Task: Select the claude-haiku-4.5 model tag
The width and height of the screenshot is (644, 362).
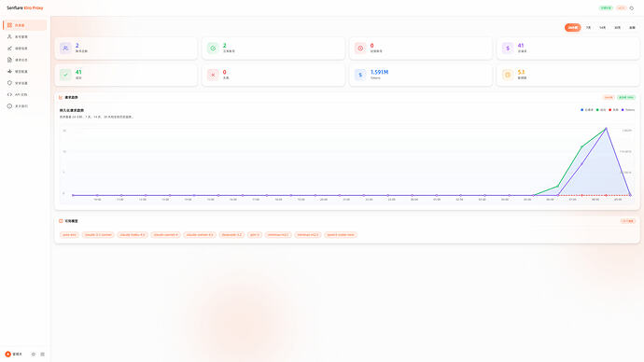Action: pyautogui.click(x=133, y=235)
